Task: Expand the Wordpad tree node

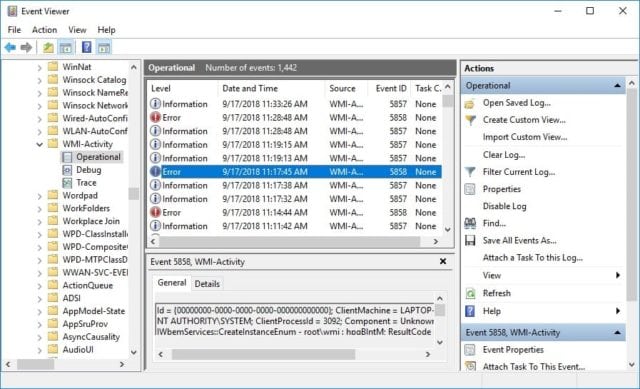Action: pos(40,196)
